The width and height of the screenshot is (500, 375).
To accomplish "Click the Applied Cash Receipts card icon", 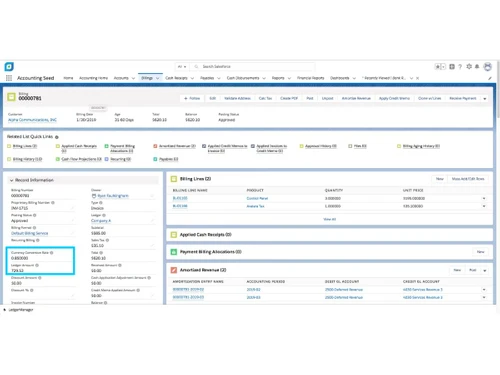I will point(173,235).
